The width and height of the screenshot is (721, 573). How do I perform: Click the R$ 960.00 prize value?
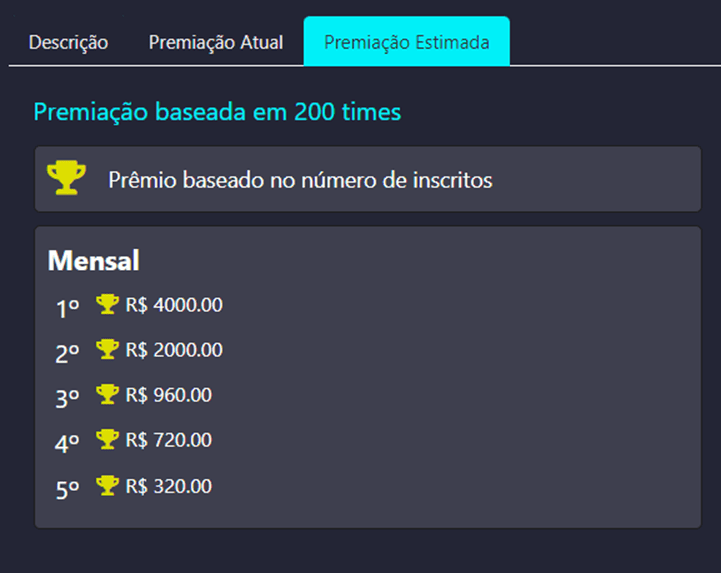coord(169,395)
